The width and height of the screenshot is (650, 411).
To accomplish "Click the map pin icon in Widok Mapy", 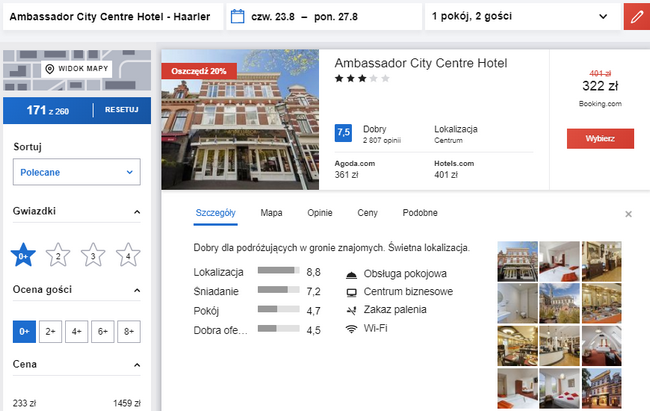I will [50, 69].
